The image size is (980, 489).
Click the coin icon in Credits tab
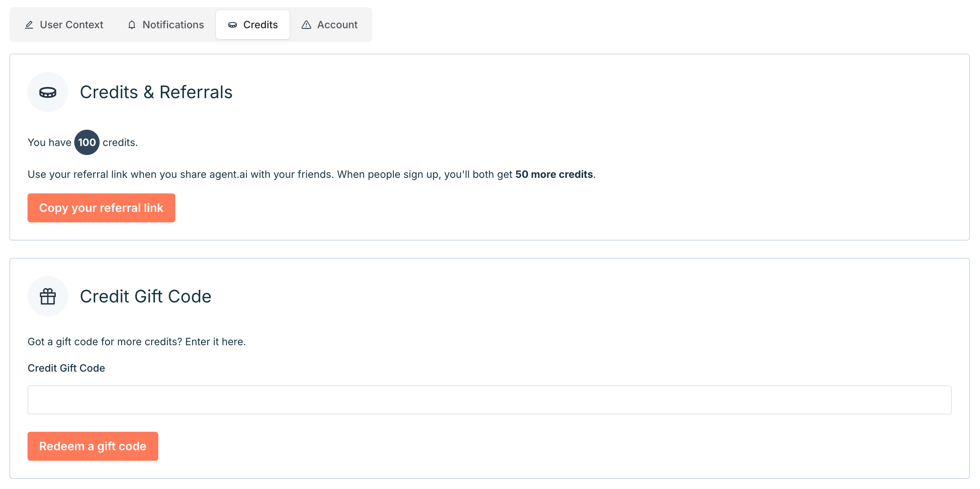(x=232, y=25)
